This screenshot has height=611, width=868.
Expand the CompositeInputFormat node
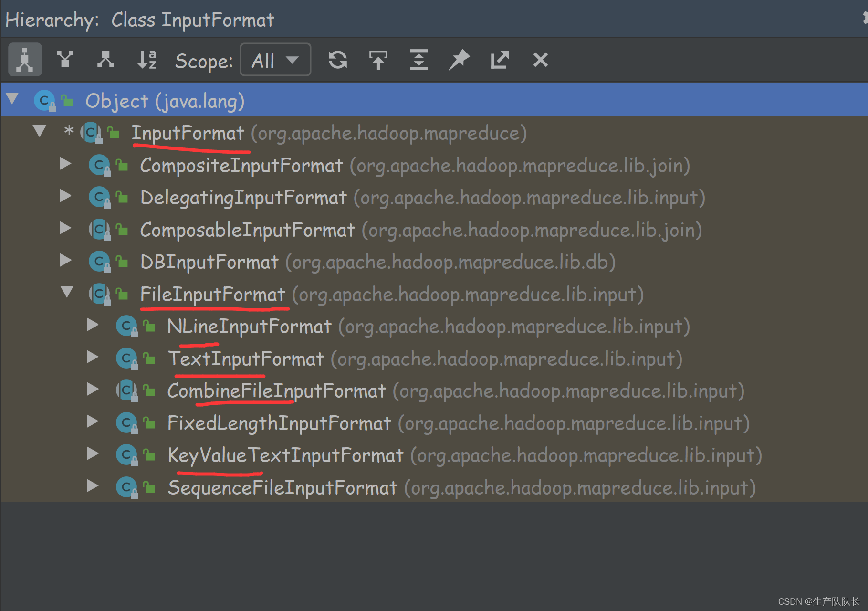[65, 164]
